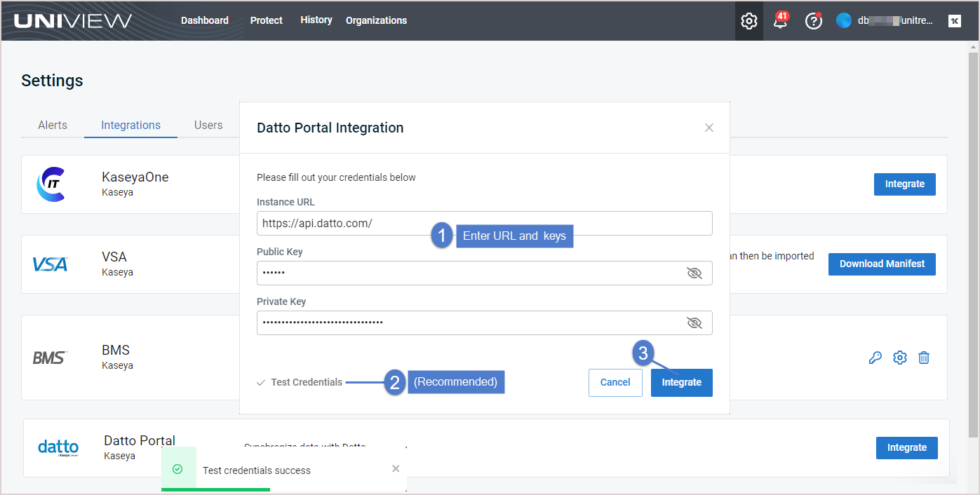Click the datto logo

pyautogui.click(x=58, y=447)
